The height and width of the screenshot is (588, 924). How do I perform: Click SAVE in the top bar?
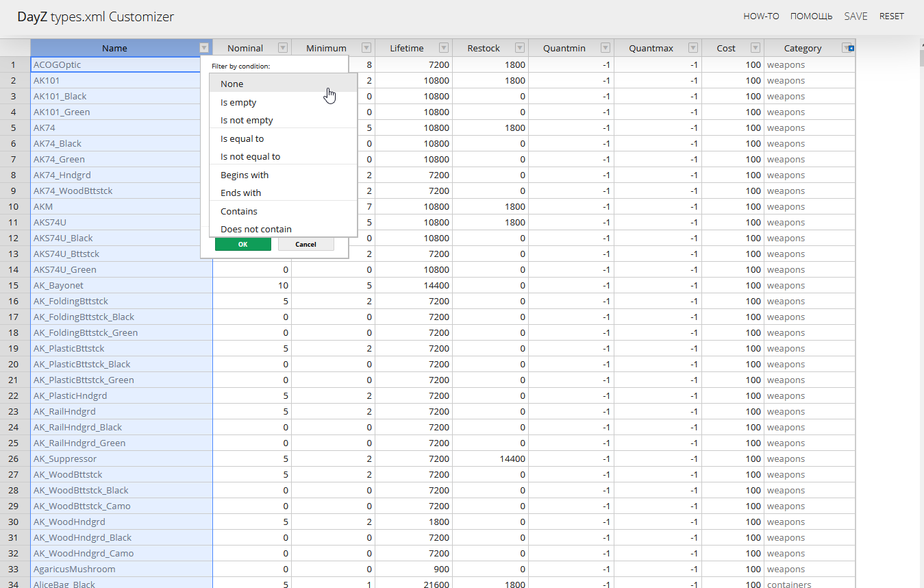pos(856,16)
